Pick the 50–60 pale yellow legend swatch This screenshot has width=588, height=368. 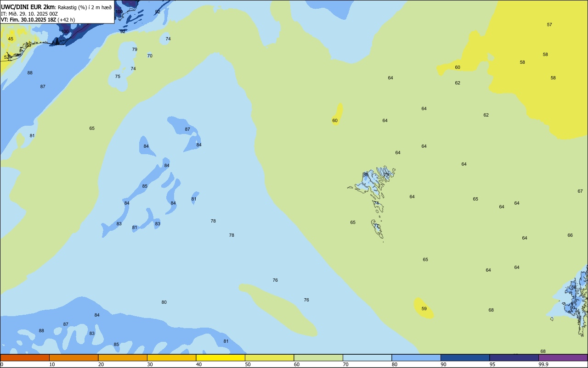[269, 357]
